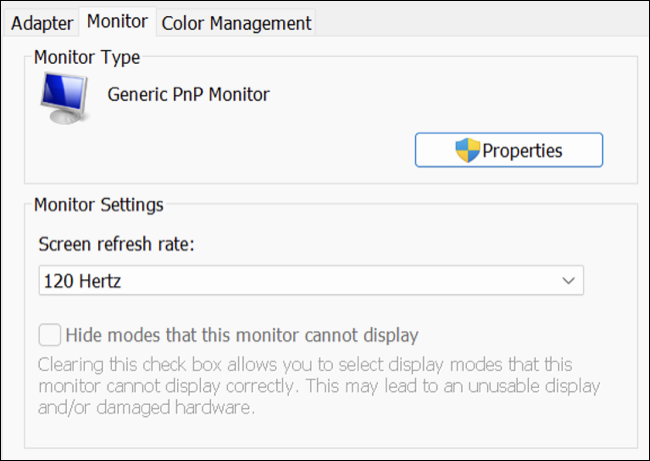Expand the refresh rate dropdown arrow
The height and width of the screenshot is (461, 650).
click(x=569, y=282)
